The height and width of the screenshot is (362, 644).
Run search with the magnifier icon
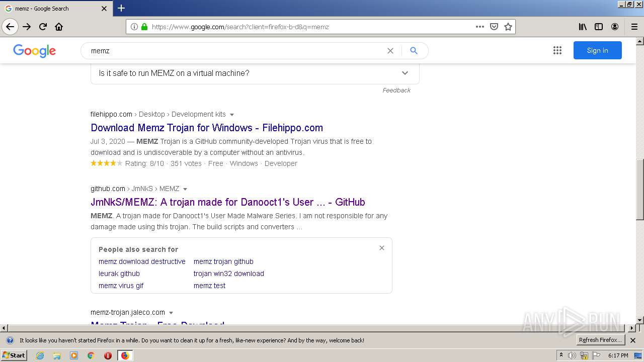coord(414,51)
